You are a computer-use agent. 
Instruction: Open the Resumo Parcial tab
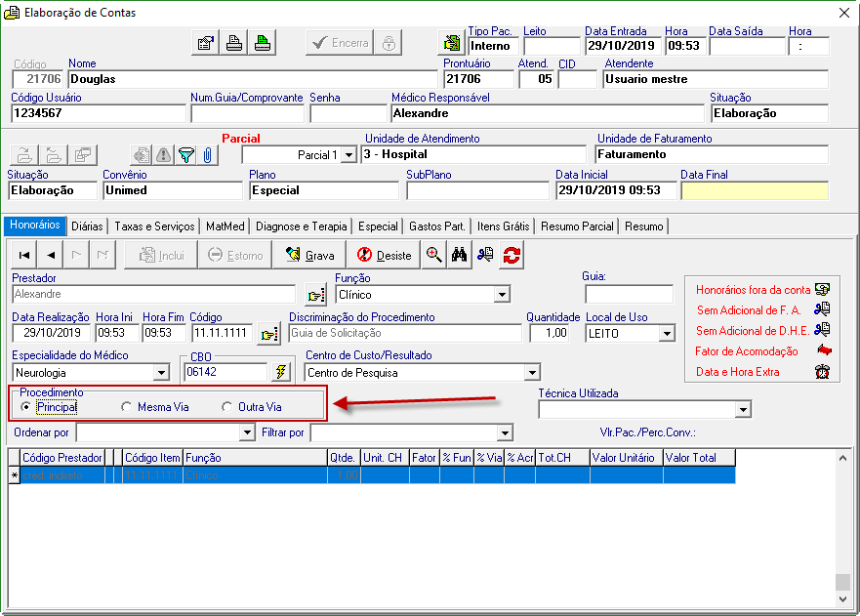[x=577, y=226]
